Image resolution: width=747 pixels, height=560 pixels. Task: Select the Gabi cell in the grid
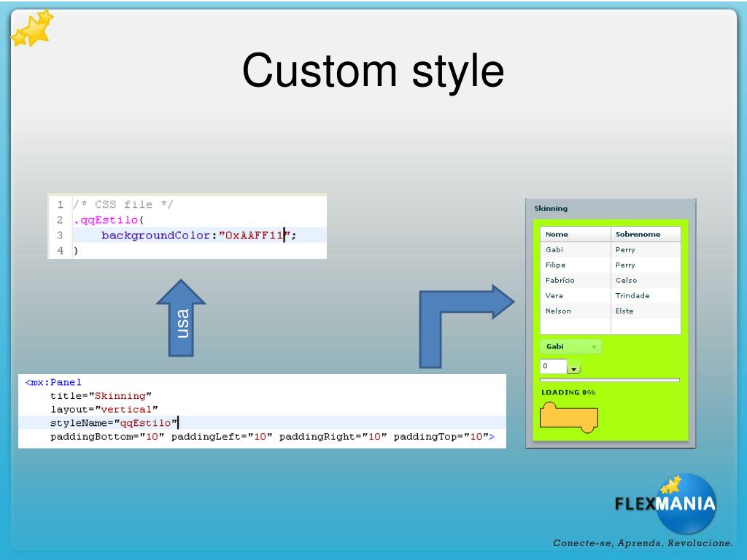pyautogui.click(x=576, y=249)
